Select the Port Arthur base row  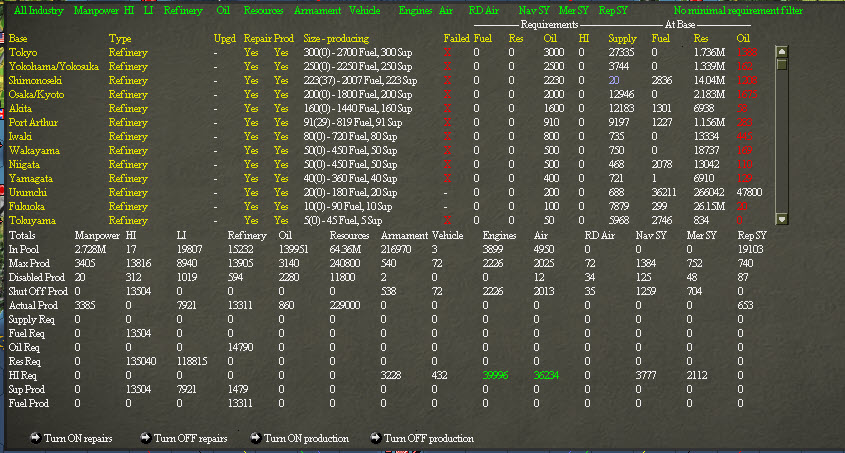(33, 123)
